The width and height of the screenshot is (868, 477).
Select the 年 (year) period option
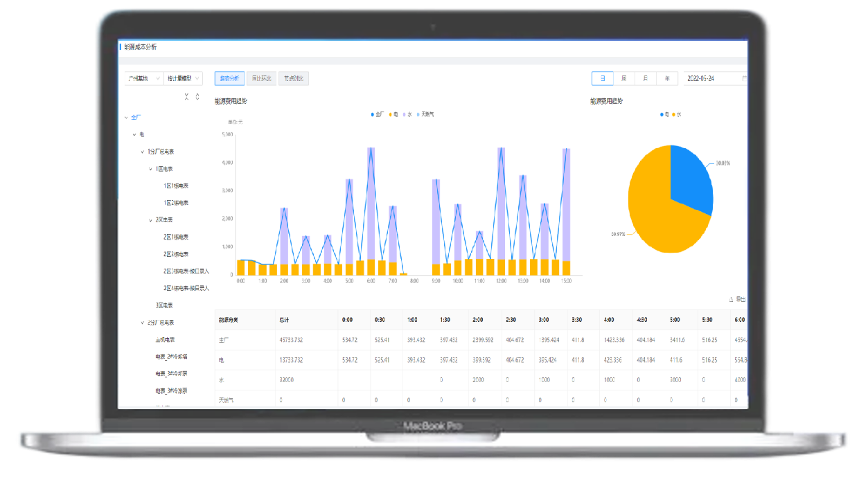[666, 79]
